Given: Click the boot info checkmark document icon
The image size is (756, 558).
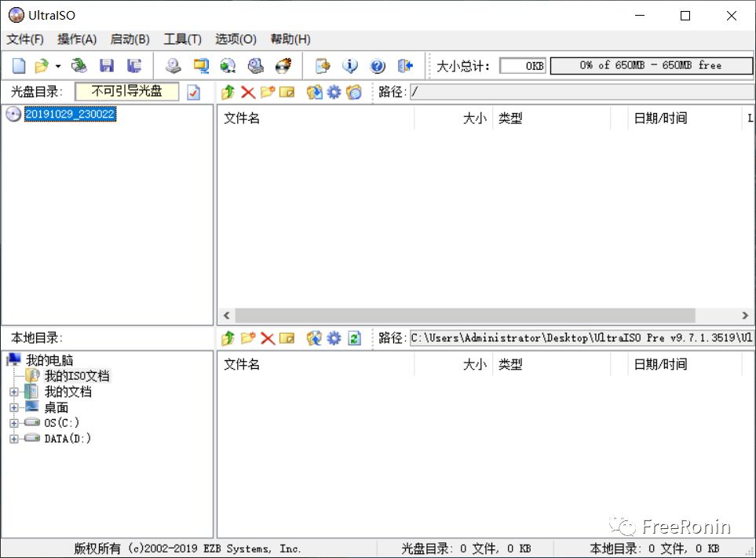Looking at the screenshot, I should click(x=193, y=92).
